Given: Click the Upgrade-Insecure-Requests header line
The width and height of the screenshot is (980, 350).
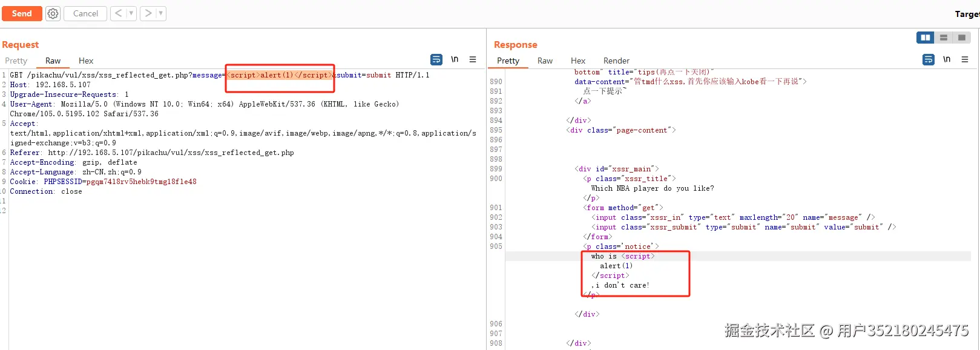Looking at the screenshot, I should (69, 94).
